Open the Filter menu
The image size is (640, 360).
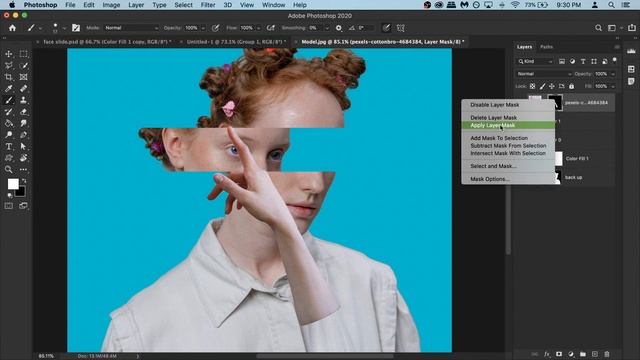(208, 5)
